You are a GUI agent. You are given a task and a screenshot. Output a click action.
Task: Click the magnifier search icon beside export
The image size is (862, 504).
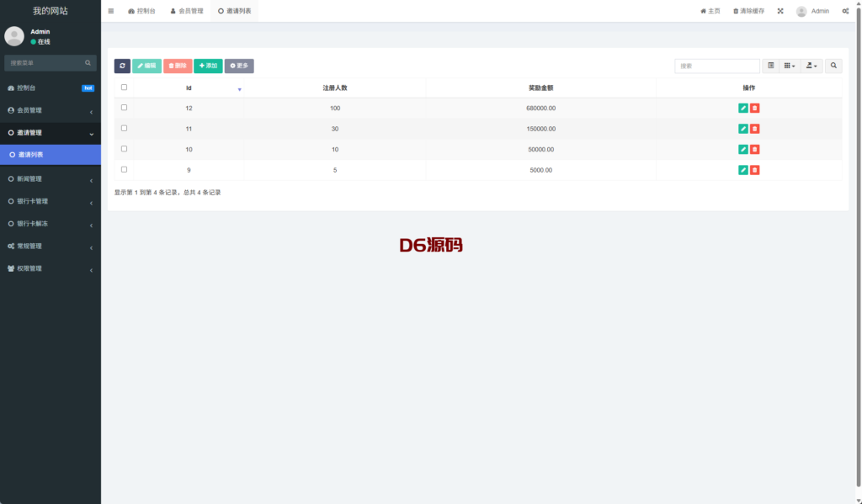coord(833,66)
